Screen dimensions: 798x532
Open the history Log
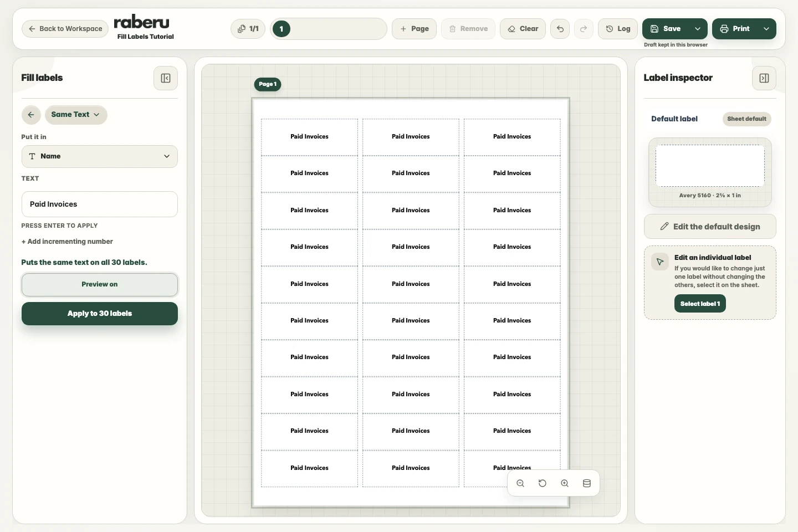618,29
